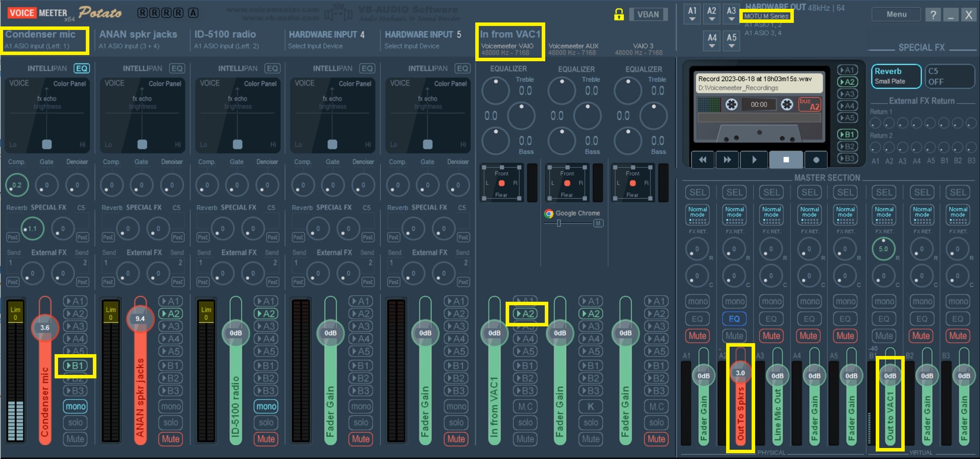Select an input device for Hardware Input 4

316,46
